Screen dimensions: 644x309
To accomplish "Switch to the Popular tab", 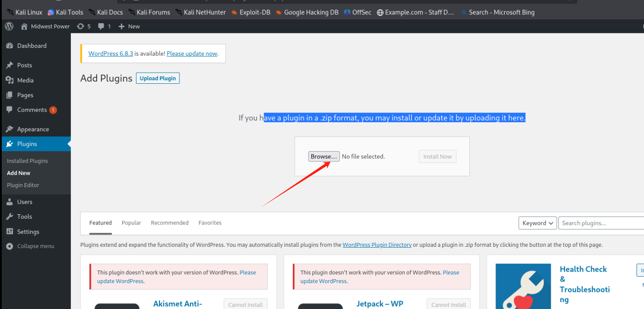I will pyautogui.click(x=131, y=223).
